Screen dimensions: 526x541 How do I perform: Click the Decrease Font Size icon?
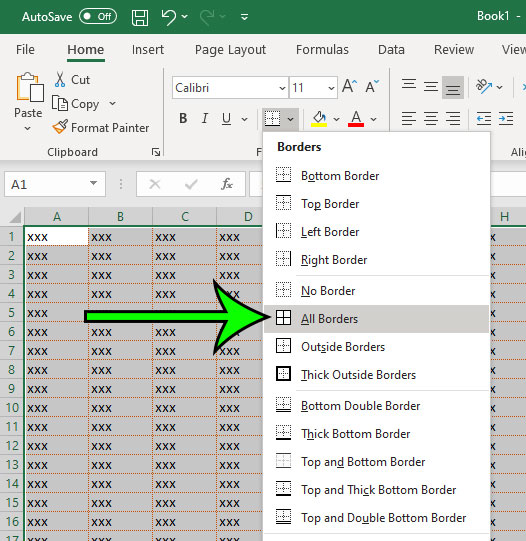pyautogui.click(x=372, y=86)
